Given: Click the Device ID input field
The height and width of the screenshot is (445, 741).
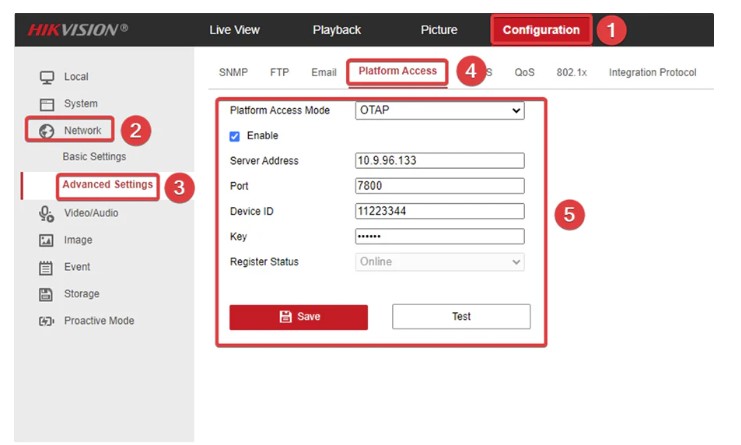Looking at the screenshot, I should coord(439,211).
